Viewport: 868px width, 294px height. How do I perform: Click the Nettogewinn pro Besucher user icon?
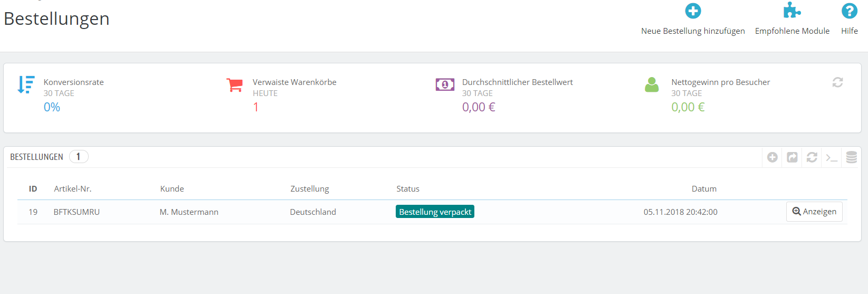[x=652, y=84]
